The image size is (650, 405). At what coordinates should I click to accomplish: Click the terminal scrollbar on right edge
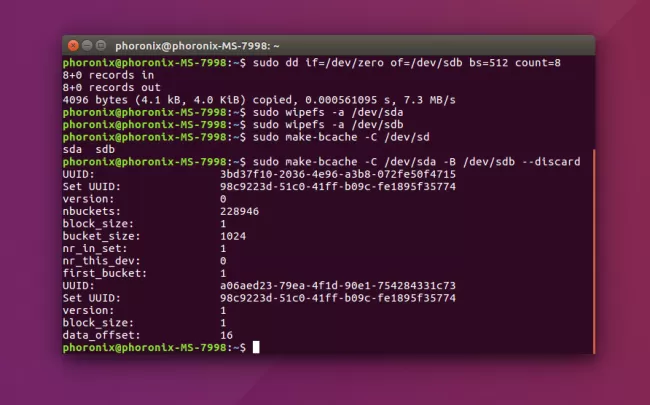(593, 250)
